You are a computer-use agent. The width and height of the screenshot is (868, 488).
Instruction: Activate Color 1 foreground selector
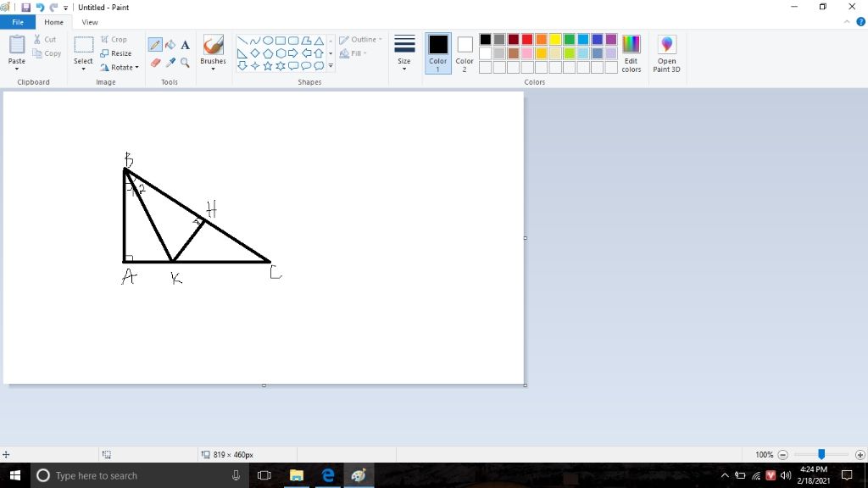[x=438, y=53]
